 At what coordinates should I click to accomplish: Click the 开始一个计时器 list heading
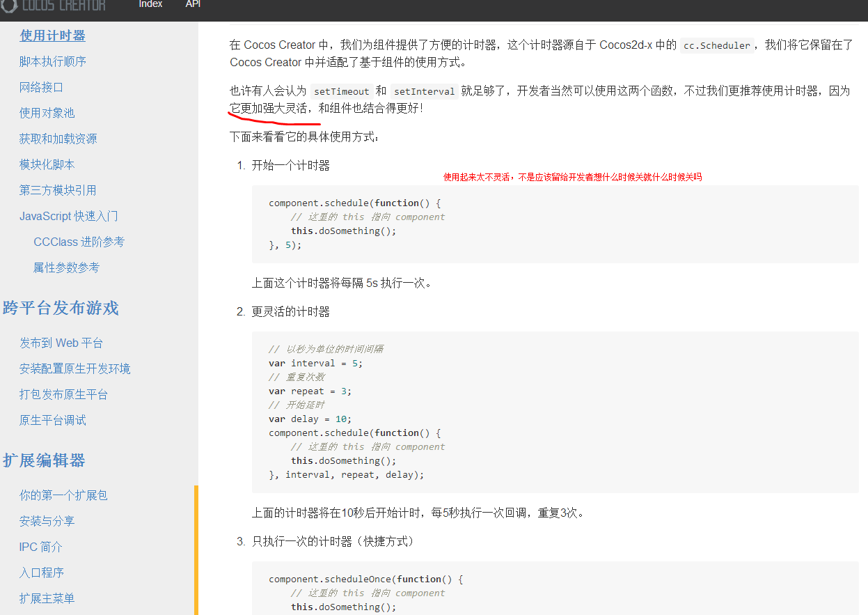(x=290, y=165)
